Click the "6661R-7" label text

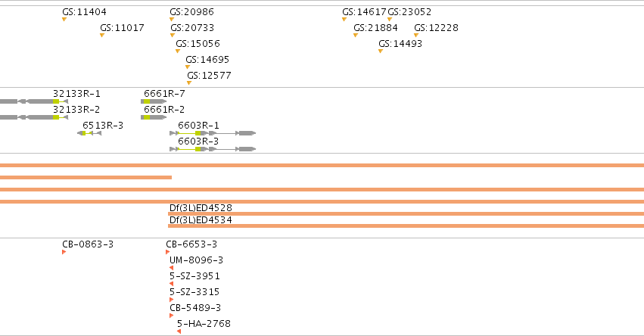(164, 94)
